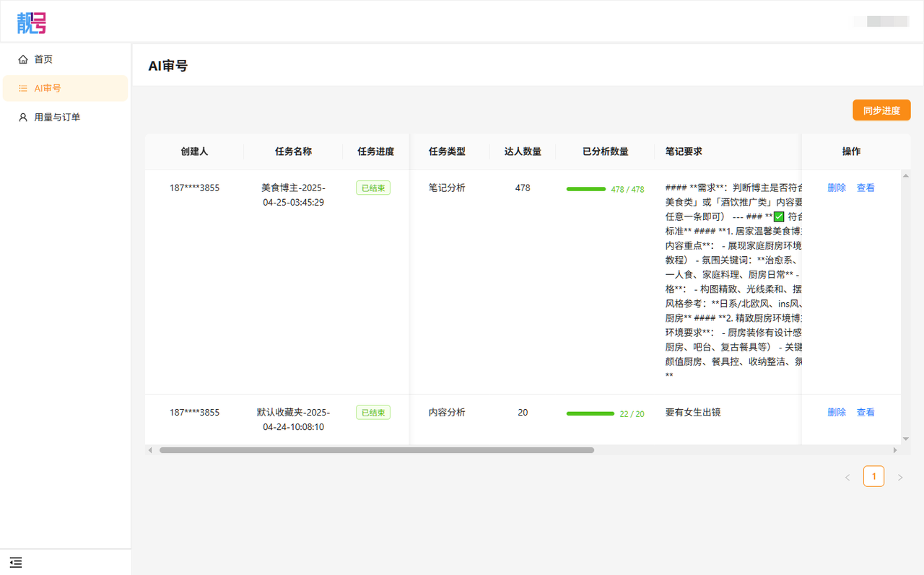This screenshot has width=924, height=575.
Task: Delete the 默认收藏夹 task row
Action: coord(837,412)
